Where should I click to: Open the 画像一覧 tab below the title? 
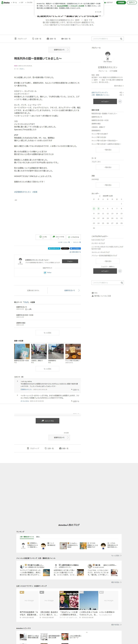click(51, 39)
